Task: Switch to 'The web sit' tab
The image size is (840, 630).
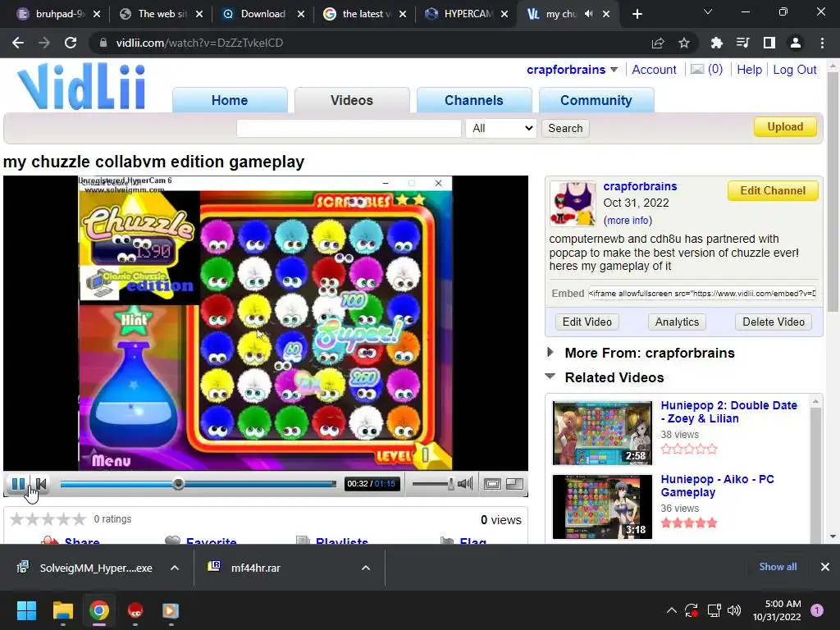Action: pyautogui.click(x=160, y=14)
